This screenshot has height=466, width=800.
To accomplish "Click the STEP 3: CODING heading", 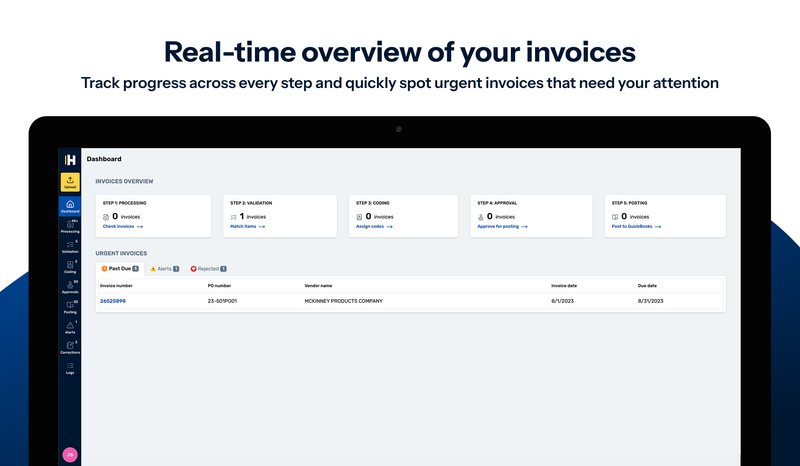I will click(x=373, y=203).
